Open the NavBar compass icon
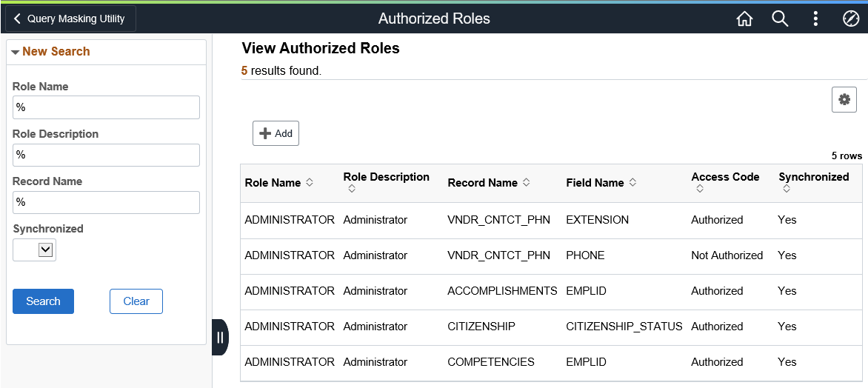Screen dimensions: 868x388 pyautogui.click(x=851, y=19)
